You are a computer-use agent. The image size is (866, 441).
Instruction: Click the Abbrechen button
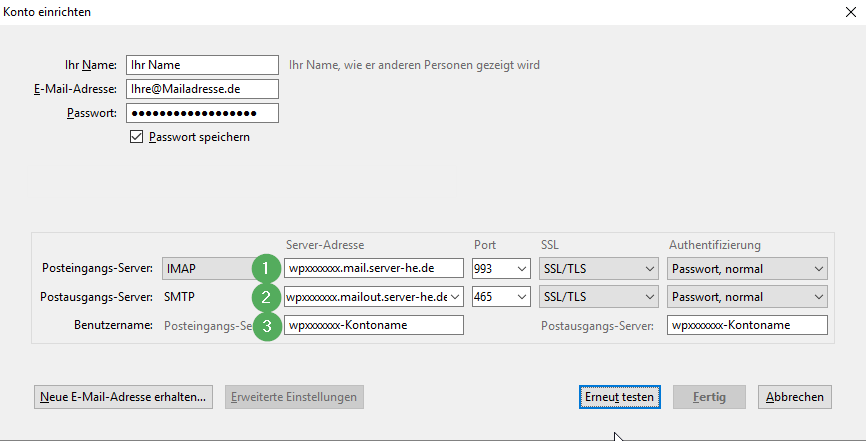pos(795,397)
